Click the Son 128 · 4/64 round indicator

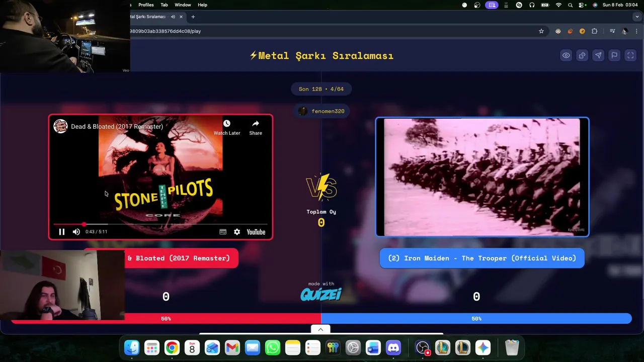tap(321, 89)
